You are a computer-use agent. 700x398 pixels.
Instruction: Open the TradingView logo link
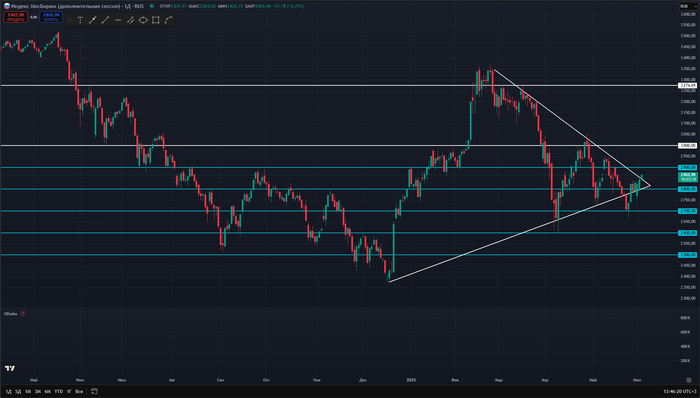pyautogui.click(x=10, y=368)
